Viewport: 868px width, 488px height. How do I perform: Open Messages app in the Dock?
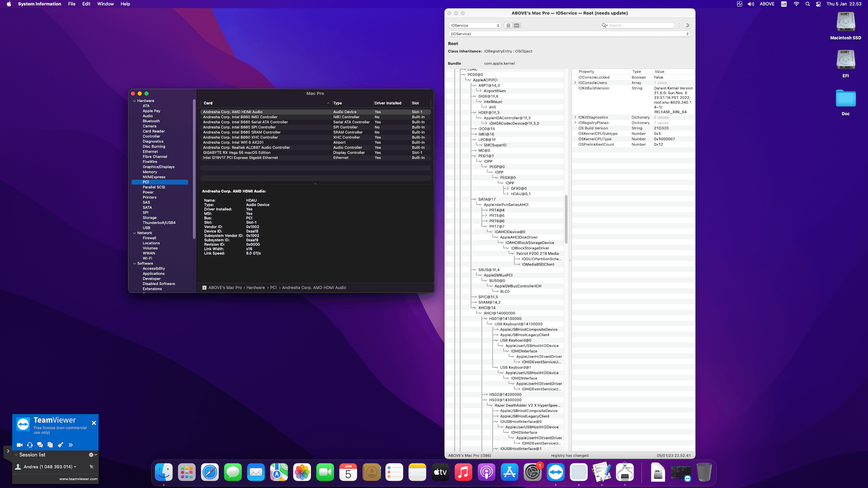click(x=233, y=473)
